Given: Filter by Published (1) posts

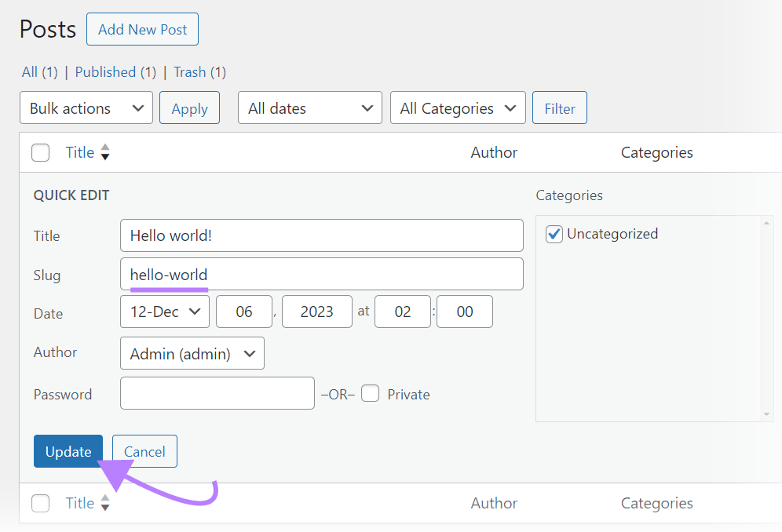Looking at the screenshot, I should (115, 72).
